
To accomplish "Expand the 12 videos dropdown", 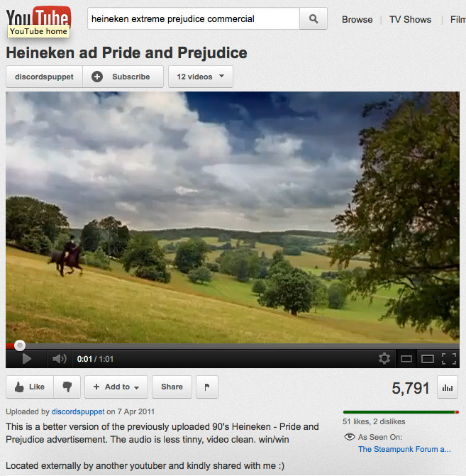I will (x=201, y=77).
